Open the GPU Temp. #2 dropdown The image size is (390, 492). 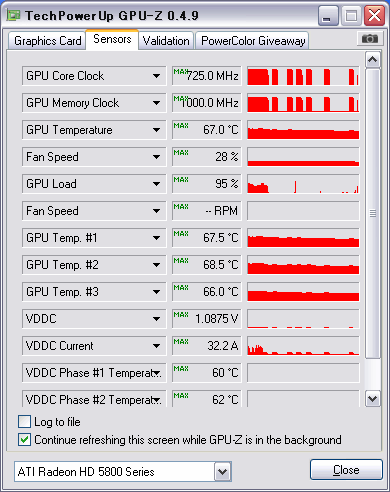tap(94, 265)
